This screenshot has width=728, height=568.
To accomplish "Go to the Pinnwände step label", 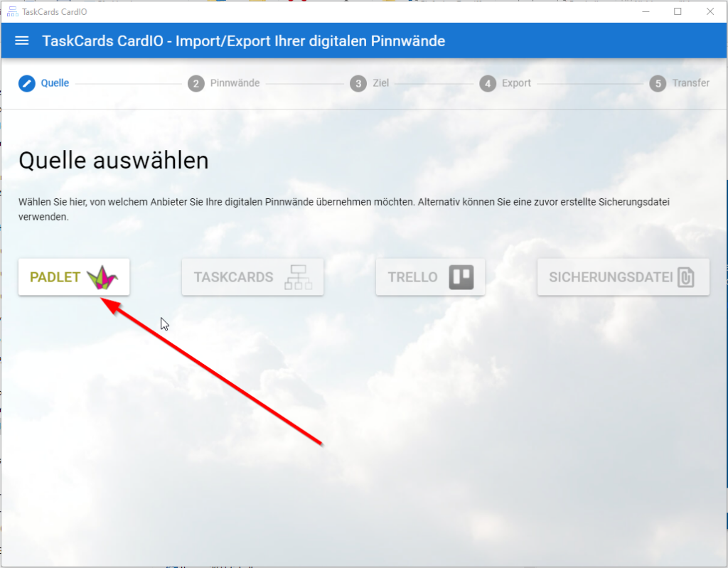I will coord(235,83).
